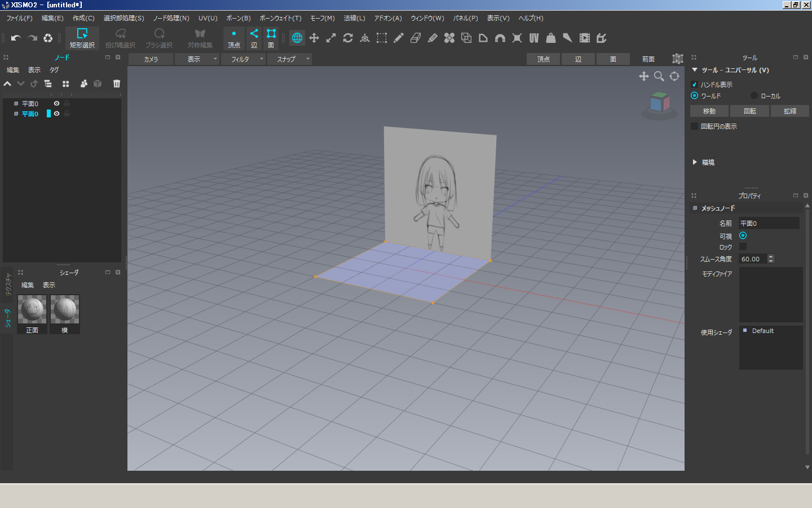Toggle 対称編集 symmetry editing
Image resolution: width=812 pixels, height=508 pixels.
point(200,38)
